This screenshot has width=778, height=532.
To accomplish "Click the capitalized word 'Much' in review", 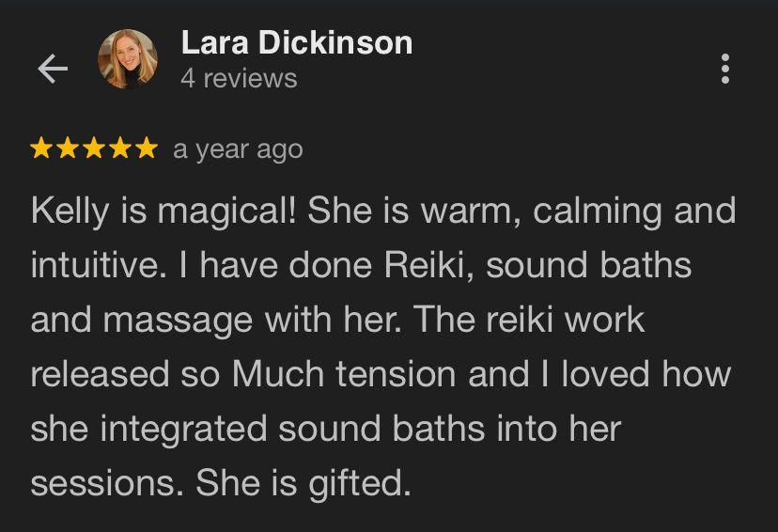I will [278, 374].
